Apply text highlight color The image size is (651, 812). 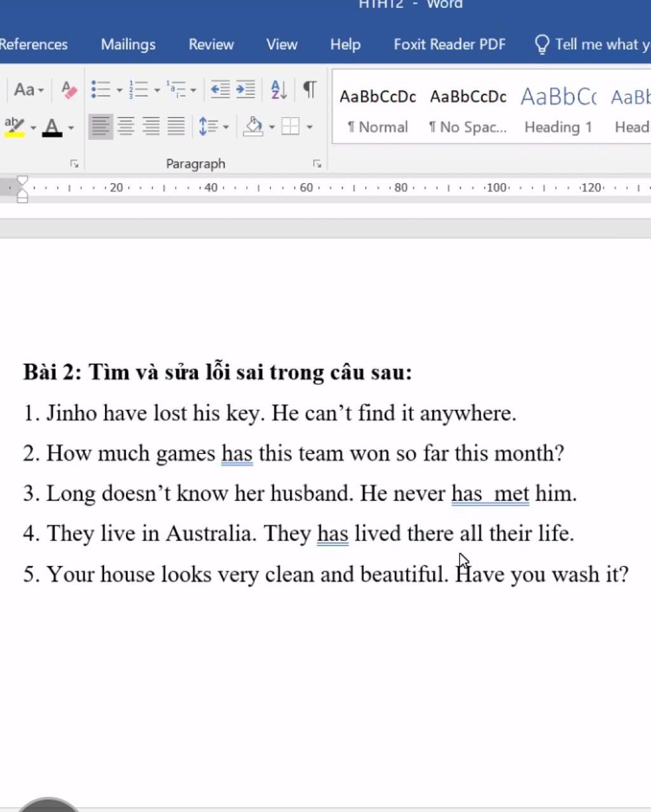(14, 127)
